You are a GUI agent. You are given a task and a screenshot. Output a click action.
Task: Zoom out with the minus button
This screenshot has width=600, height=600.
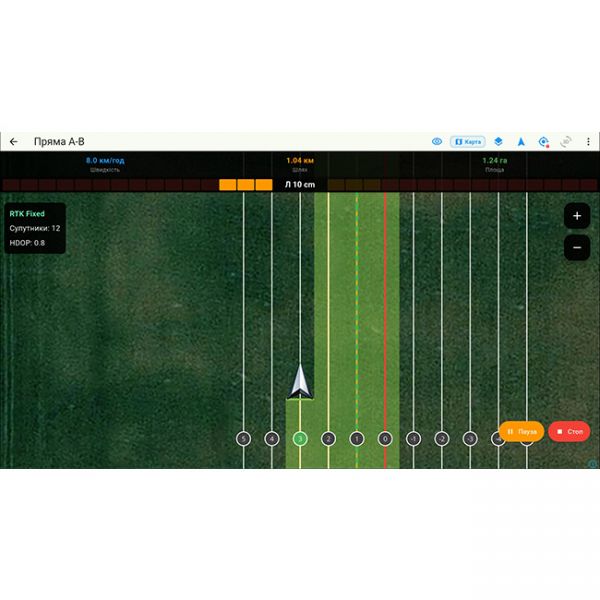tap(577, 248)
